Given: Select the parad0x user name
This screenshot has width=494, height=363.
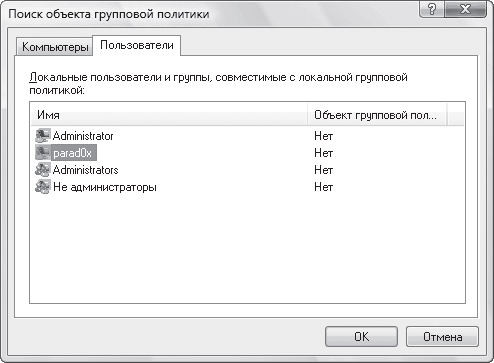Looking at the screenshot, I should 72,153.
